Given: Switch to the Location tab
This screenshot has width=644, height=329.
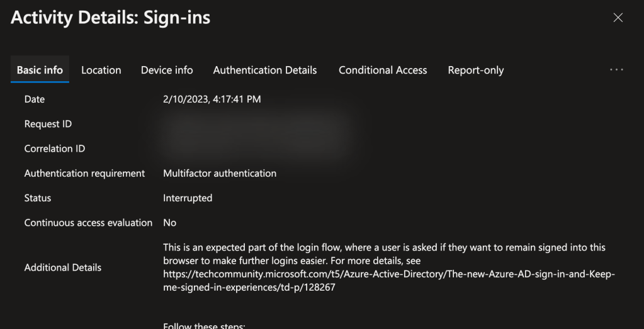Looking at the screenshot, I should pyautogui.click(x=101, y=70).
